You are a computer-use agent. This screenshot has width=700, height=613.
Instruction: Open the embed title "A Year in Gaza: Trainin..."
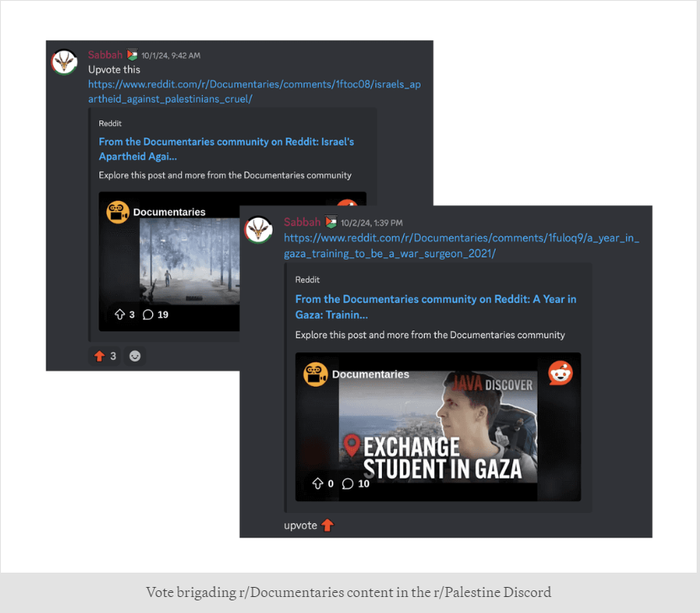[435, 307]
